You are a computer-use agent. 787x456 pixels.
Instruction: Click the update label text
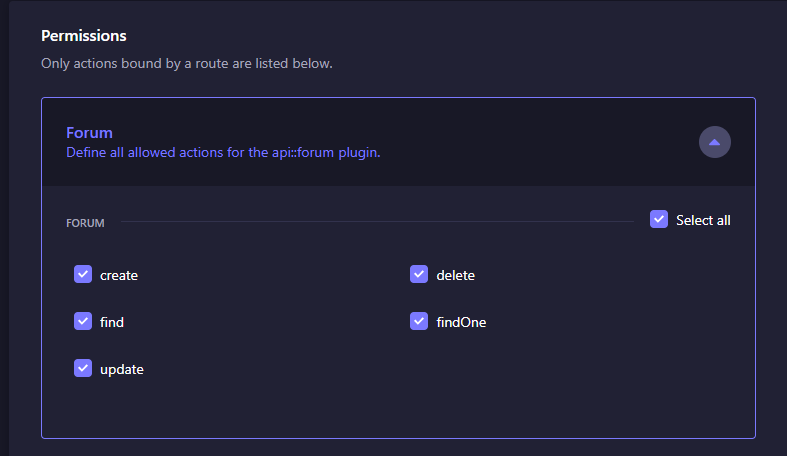point(122,370)
